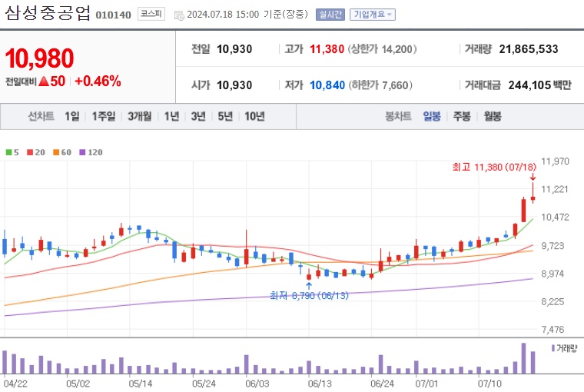Screen dimensions: 584x392
Task: Click the 07/10 date on the x-axis
Action: tap(489, 384)
